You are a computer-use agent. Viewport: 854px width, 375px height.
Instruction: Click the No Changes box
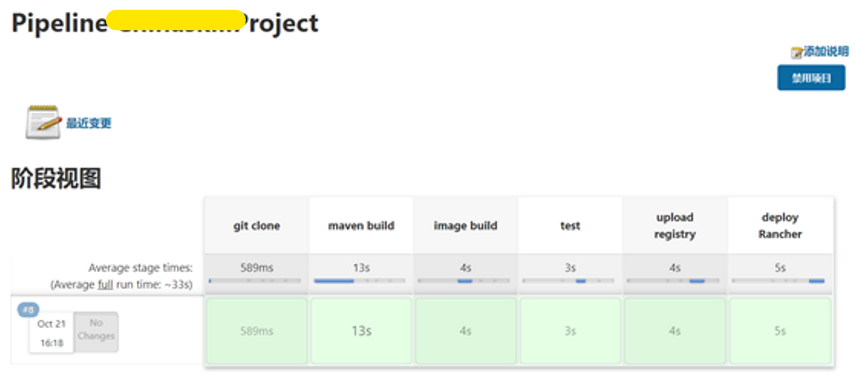coord(96,330)
